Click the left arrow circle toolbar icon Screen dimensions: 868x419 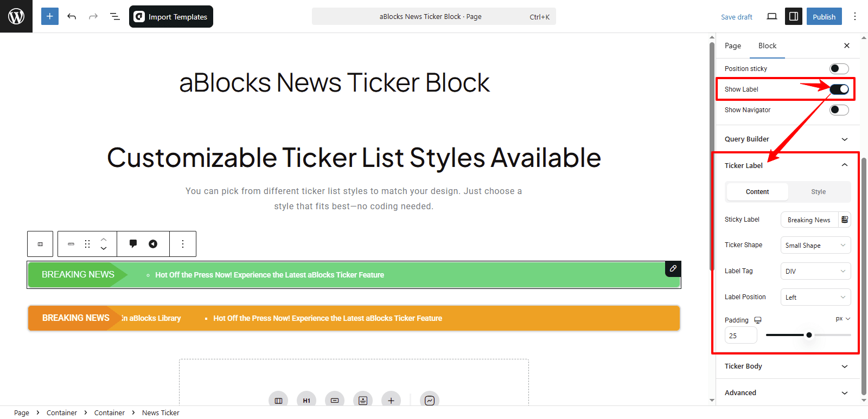point(153,244)
